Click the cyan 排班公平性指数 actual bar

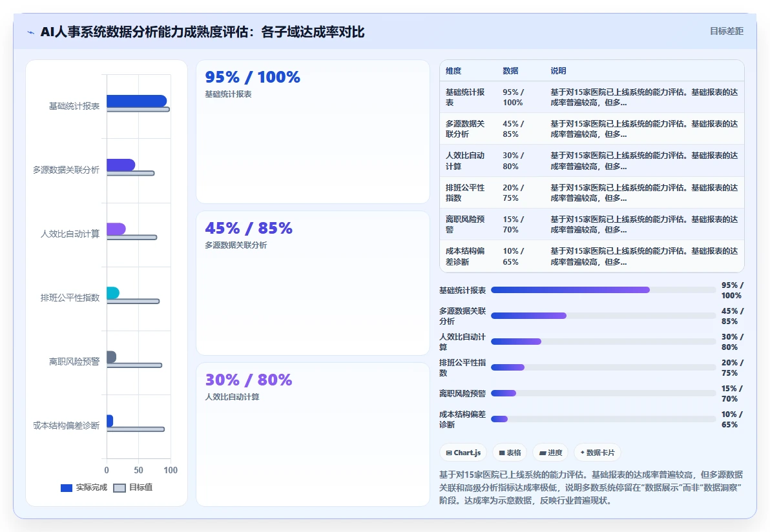click(x=113, y=292)
